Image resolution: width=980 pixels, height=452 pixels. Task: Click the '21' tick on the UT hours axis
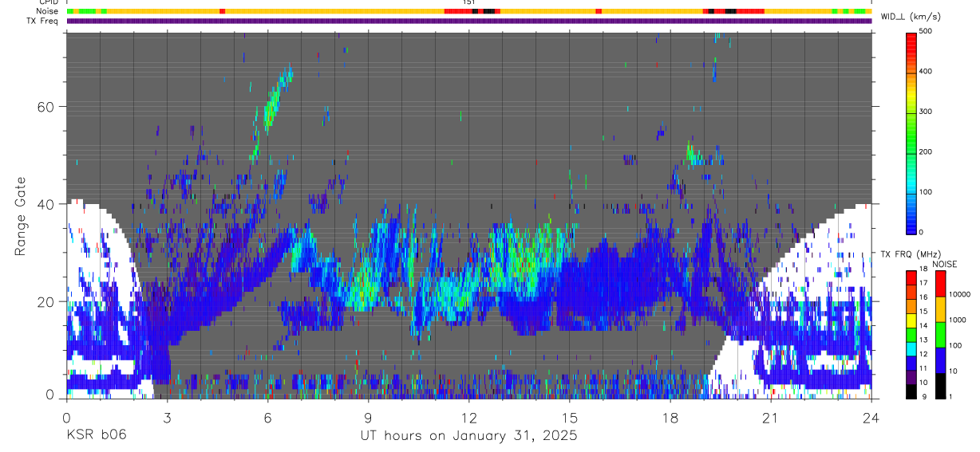click(x=770, y=417)
